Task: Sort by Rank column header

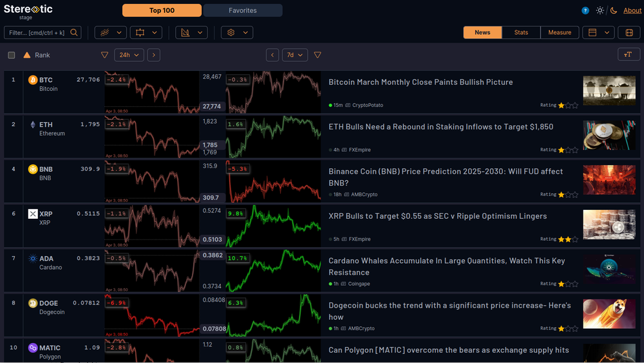Action: click(x=43, y=55)
